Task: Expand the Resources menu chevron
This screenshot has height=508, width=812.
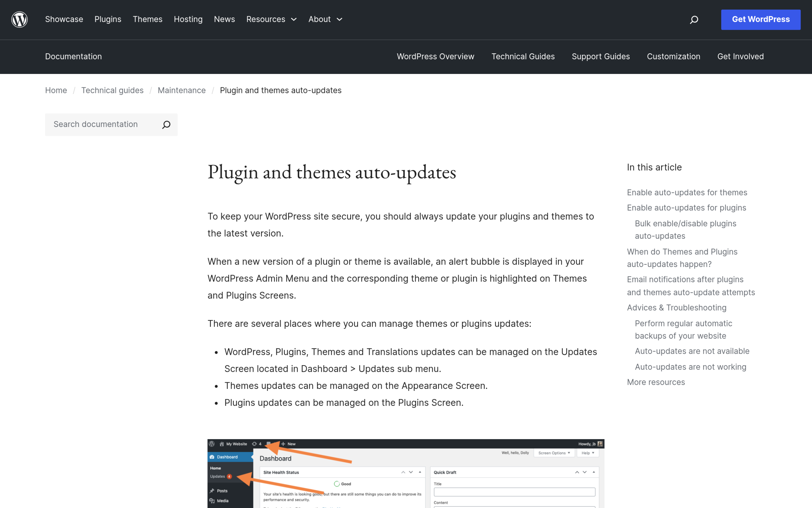Action: tap(294, 19)
